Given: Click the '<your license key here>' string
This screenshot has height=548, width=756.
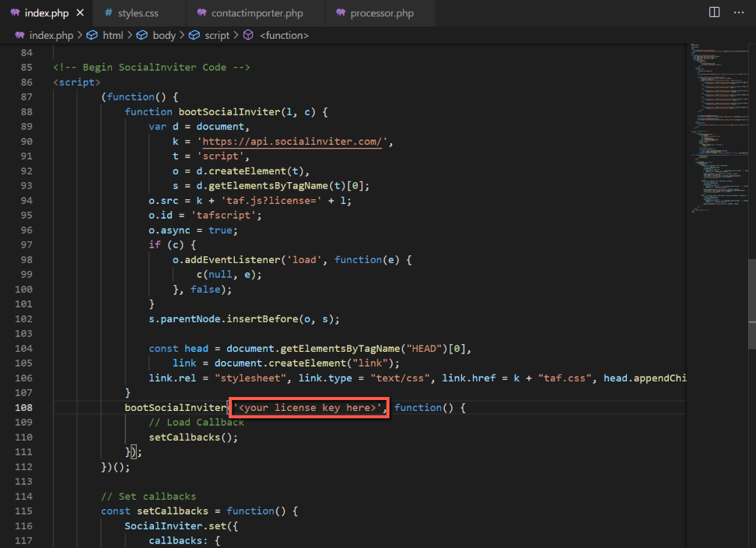Looking at the screenshot, I should [x=307, y=408].
